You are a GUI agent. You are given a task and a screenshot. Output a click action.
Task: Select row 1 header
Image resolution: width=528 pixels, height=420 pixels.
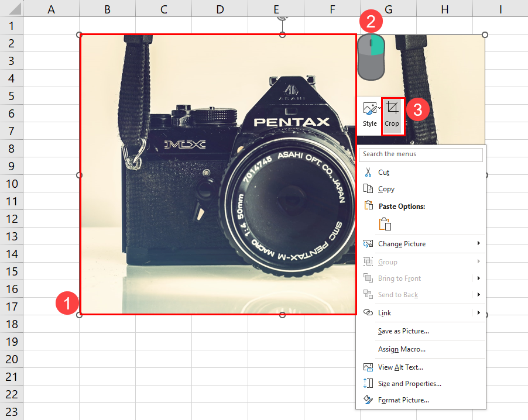point(12,26)
